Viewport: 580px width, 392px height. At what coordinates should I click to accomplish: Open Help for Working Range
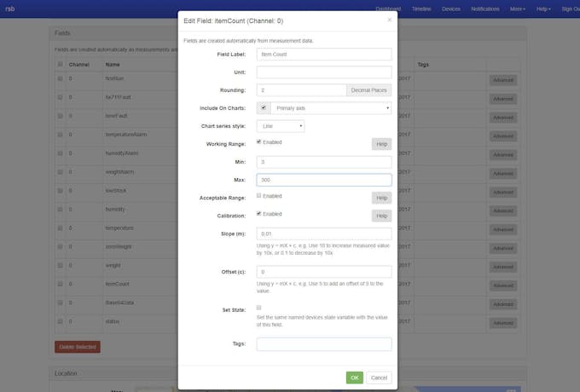pos(381,144)
